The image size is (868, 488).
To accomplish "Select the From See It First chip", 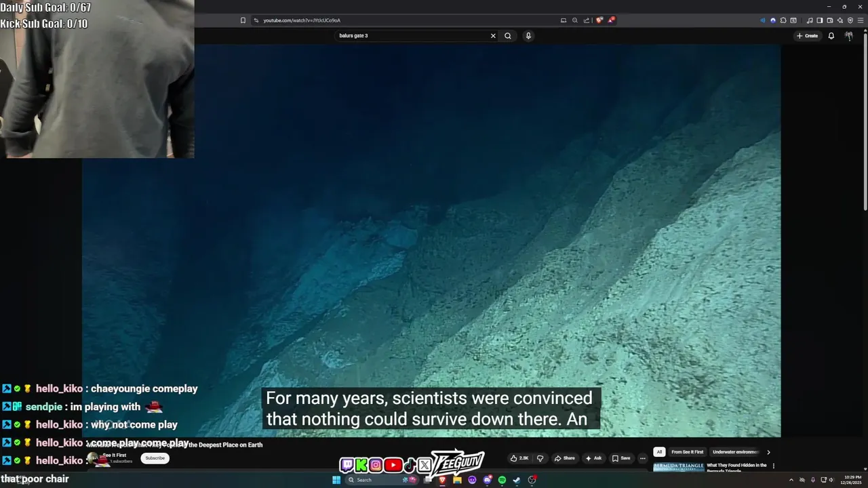I will pos(687,452).
